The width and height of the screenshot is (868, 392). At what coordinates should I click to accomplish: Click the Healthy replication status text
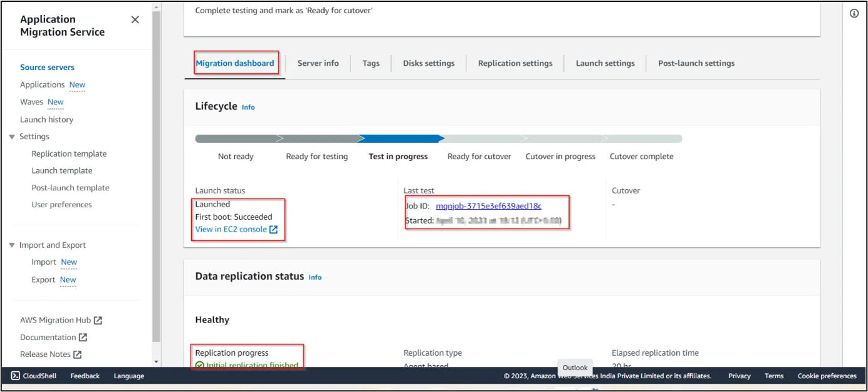(212, 320)
